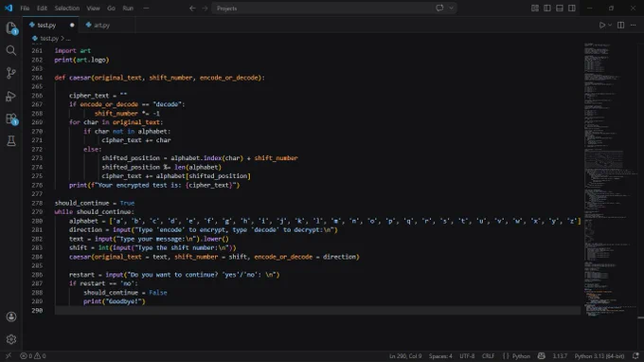Open the File menu
Image resolution: width=644 pixels, height=362 pixels.
[25, 9]
